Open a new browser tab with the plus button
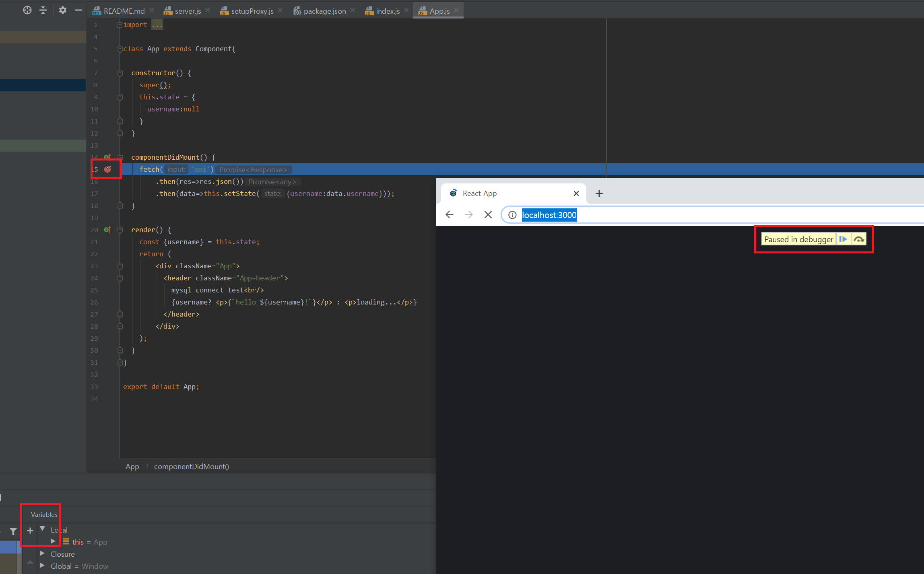924x574 pixels. pyautogui.click(x=599, y=193)
